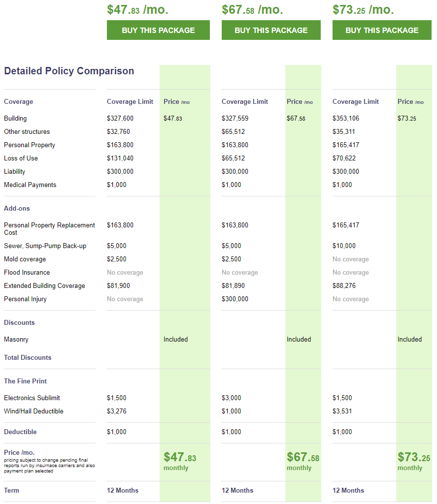
Task: Buy the $47.83 per month package
Action: click(158, 30)
